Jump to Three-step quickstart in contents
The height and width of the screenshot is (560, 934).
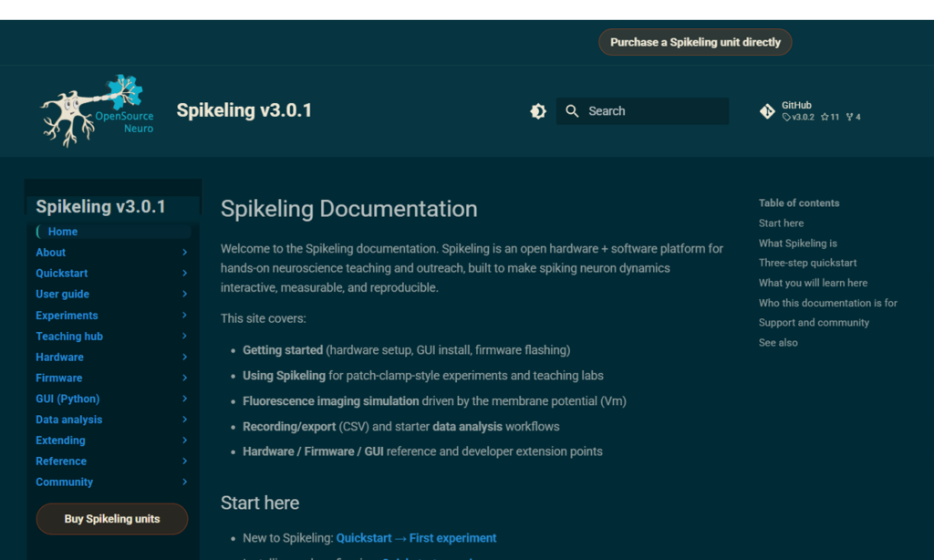point(807,263)
